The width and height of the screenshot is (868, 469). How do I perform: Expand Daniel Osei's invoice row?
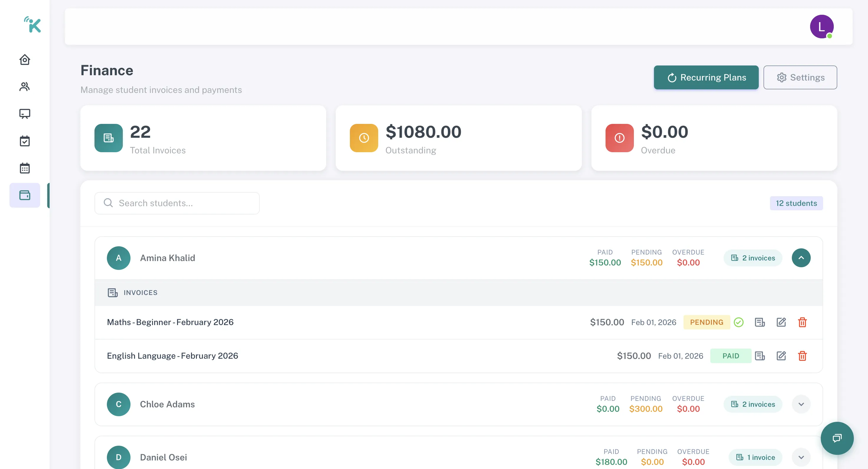[801, 457]
